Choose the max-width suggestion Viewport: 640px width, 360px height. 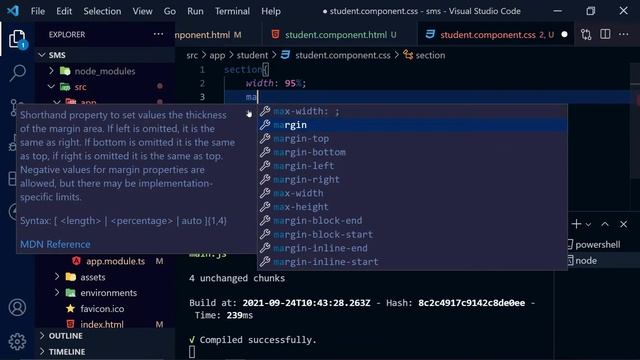[x=412, y=193]
